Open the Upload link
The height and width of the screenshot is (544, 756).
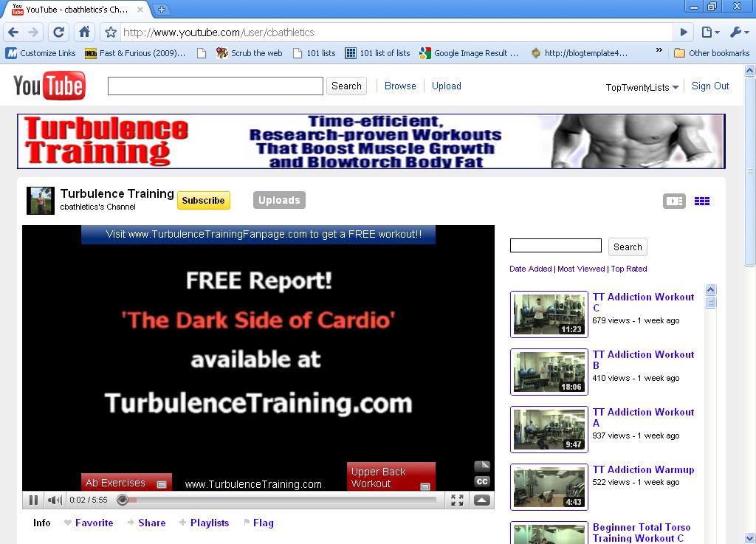click(x=447, y=86)
